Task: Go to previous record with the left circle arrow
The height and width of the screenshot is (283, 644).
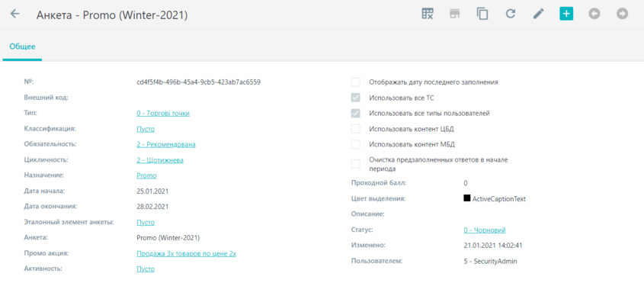Action: pyautogui.click(x=594, y=14)
